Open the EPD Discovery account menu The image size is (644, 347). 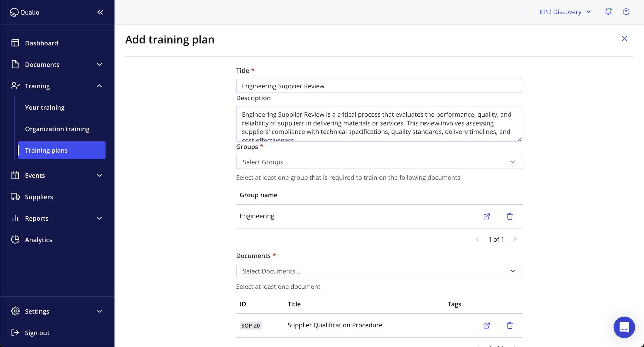coord(565,12)
